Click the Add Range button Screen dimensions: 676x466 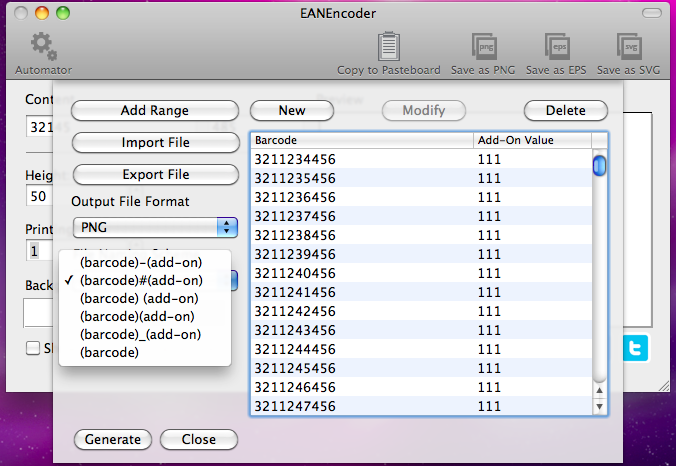[155, 110]
